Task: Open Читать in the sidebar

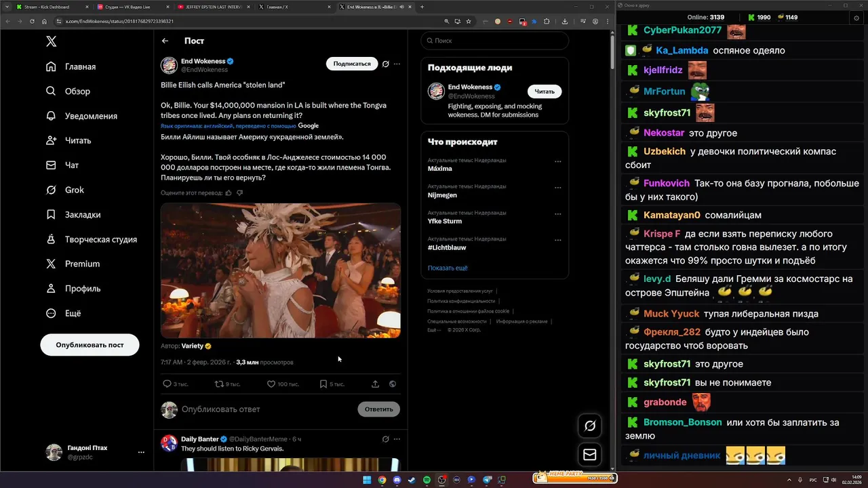Action: (68, 140)
